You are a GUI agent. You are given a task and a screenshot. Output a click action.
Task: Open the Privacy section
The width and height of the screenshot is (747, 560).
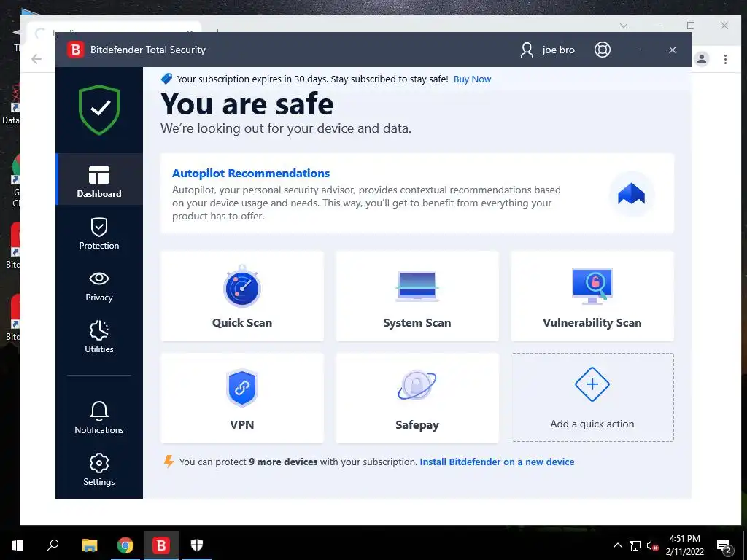(99, 286)
